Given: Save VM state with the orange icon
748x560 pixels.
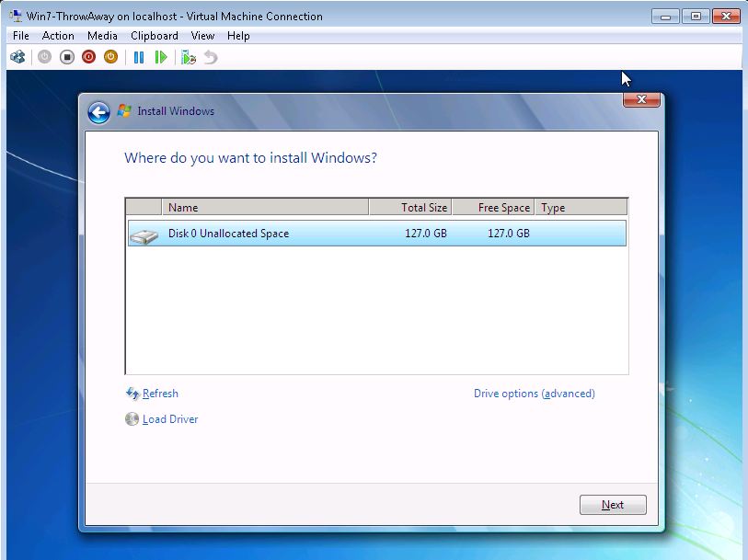Looking at the screenshot, I should 110,57.
